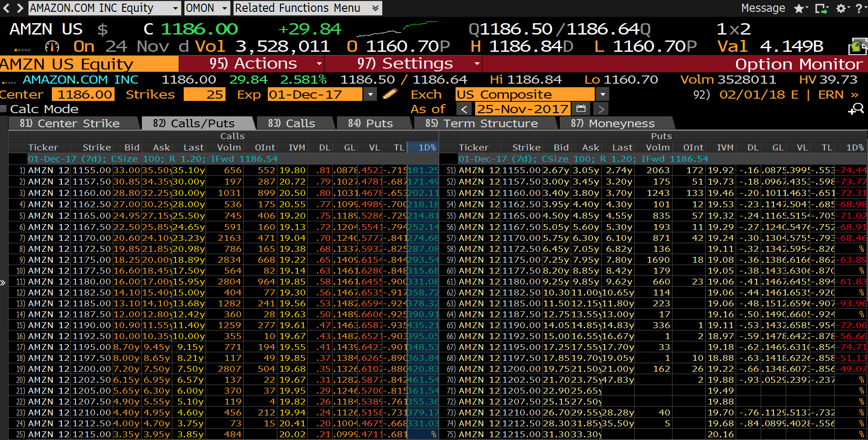The width and height of the screenshot is (868, 440).
Task: Click the green chat icon at right edge
Action: click(x=858, y=46)
